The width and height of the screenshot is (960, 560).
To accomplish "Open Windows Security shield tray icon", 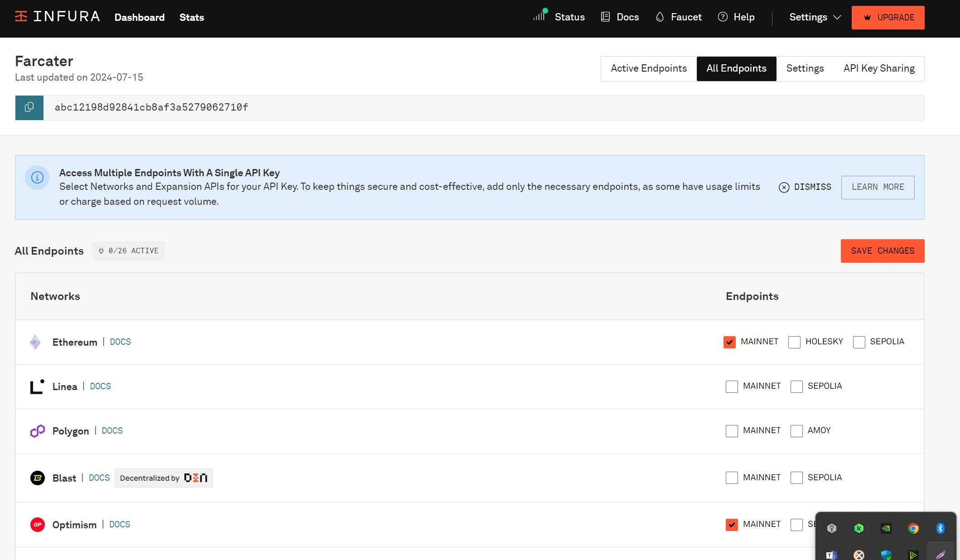I will coord(886,555).
